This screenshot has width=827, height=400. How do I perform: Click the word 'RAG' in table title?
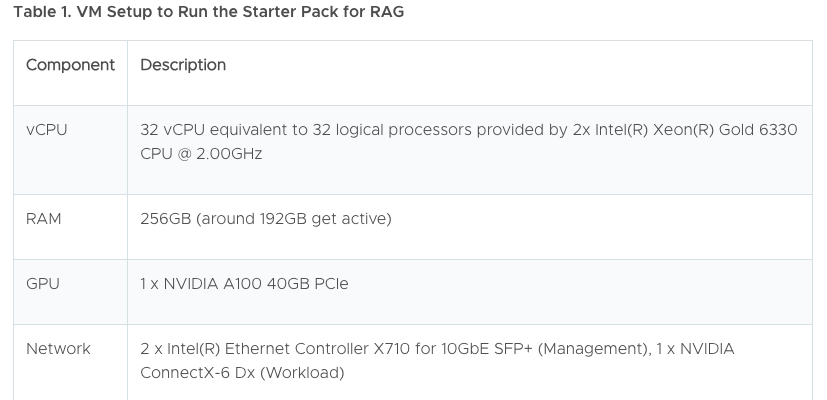pos(387,12)
